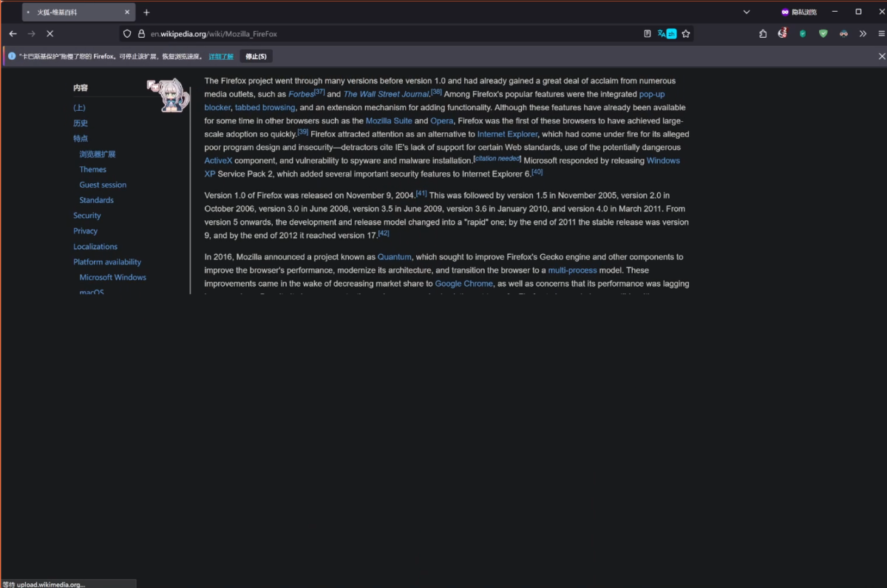
Task: Select Themes in the contents sidebar
Action: (x=93, y=169)
